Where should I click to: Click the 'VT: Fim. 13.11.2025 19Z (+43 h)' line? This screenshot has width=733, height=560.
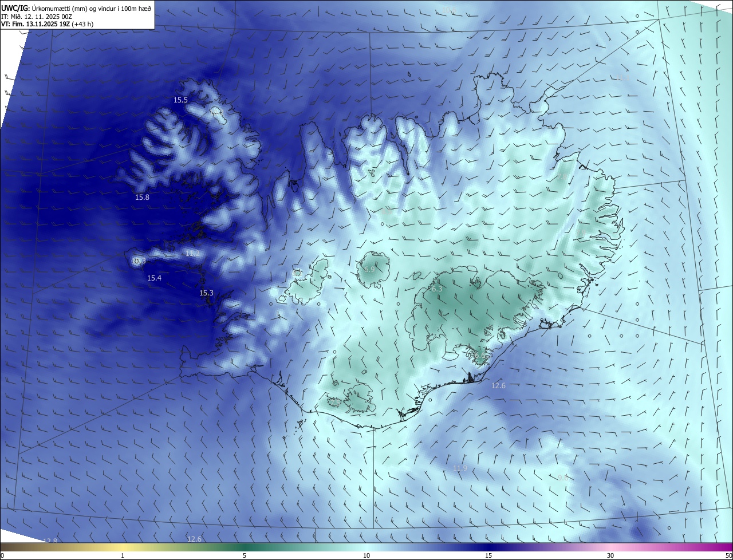[48, 25]
